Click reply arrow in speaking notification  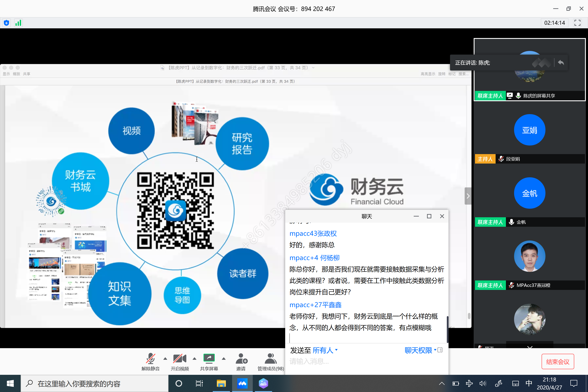coord(561,63)
